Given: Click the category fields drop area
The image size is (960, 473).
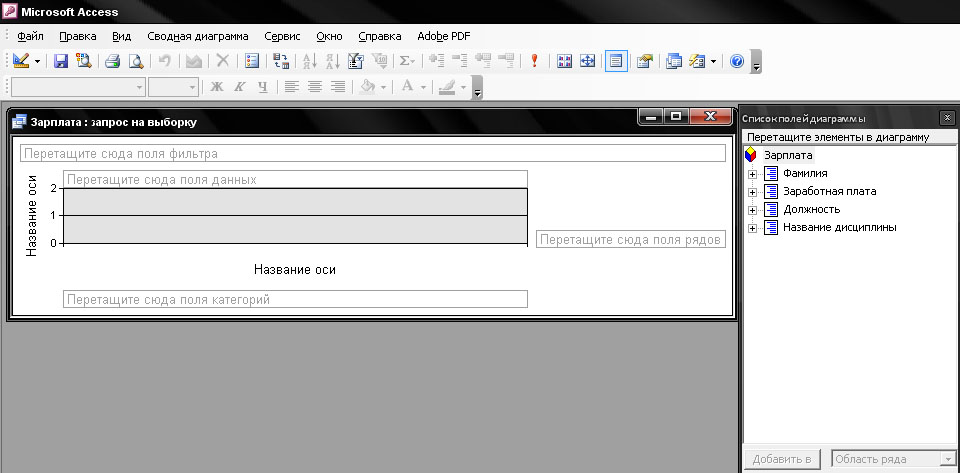Looking at the screenshot, I should [x=295, y=299].
